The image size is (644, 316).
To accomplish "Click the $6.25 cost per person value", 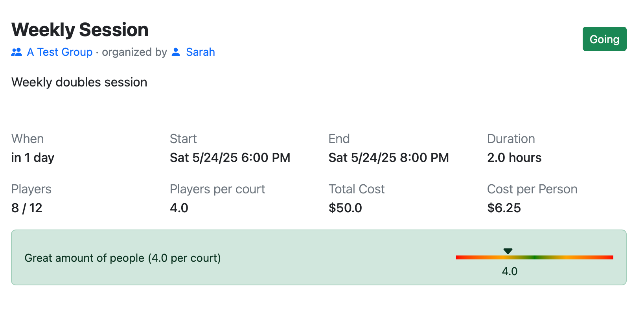I will point(504,208).
